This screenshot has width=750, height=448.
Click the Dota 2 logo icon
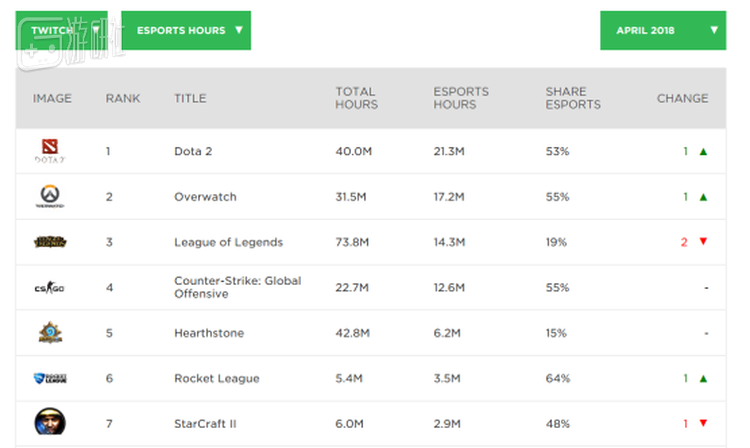click(x=50, y=151)
